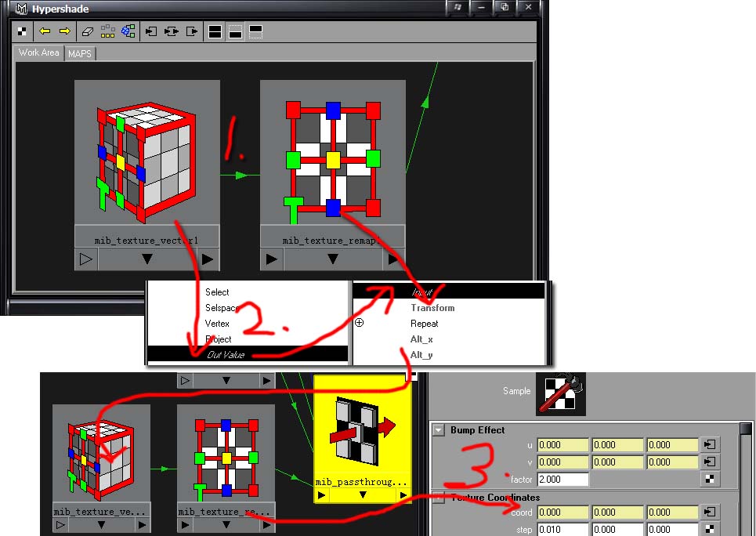Click the Sample swatch in attribute editor
This screenshot has height=536, width=756.
(x=561, y=393)
